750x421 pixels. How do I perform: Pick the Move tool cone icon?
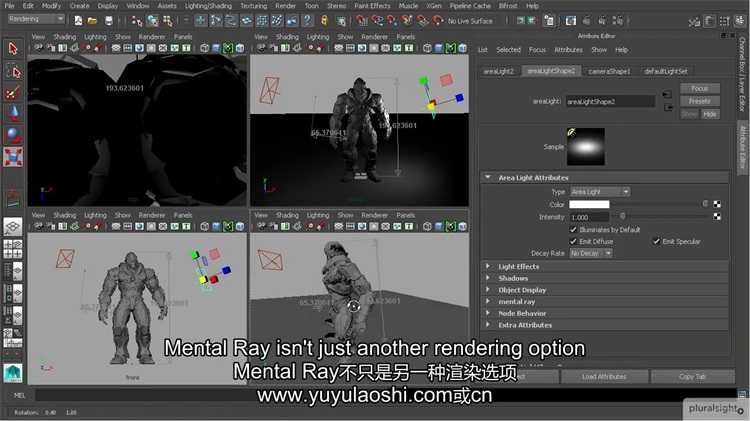[x=13, y=113]
